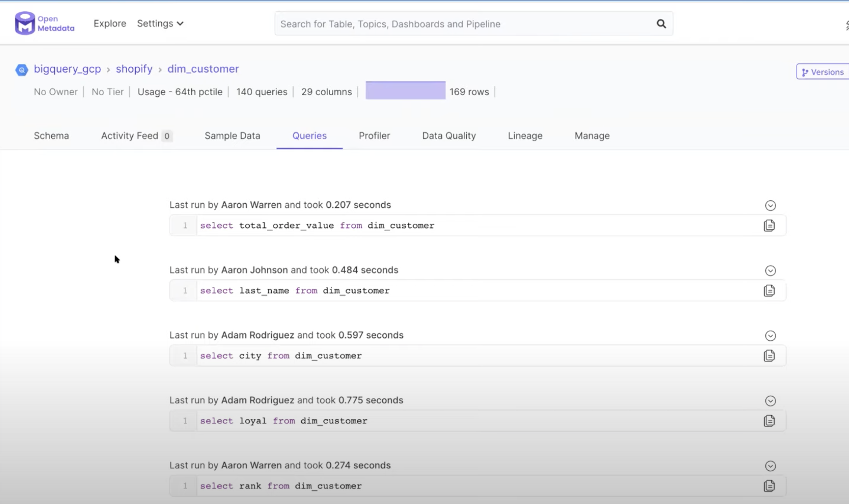Copy the last_name query
849x504 pixels.
(769, 290)
